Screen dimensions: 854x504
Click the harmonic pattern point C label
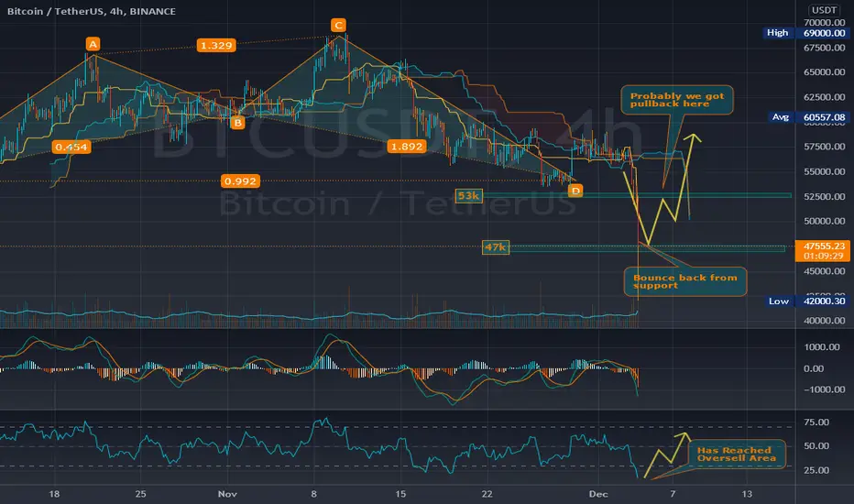tap(338, 25)
